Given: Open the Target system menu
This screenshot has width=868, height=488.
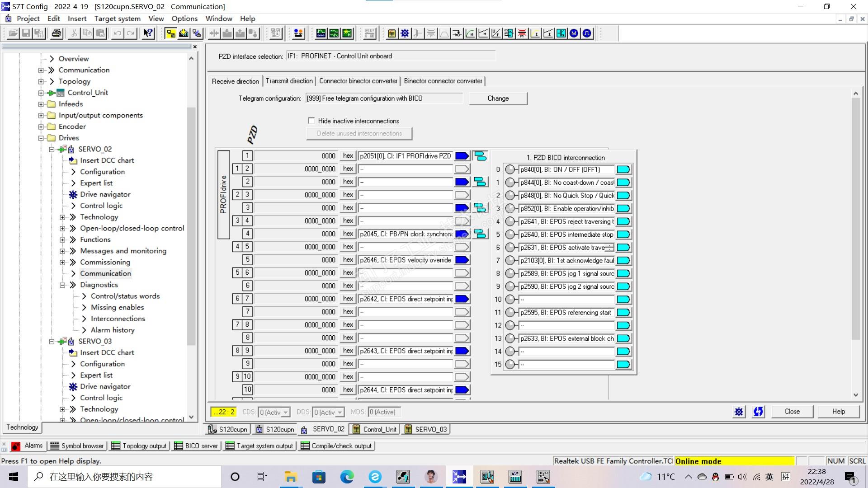Looking at the screenshot, I should [x=117, y=19].
